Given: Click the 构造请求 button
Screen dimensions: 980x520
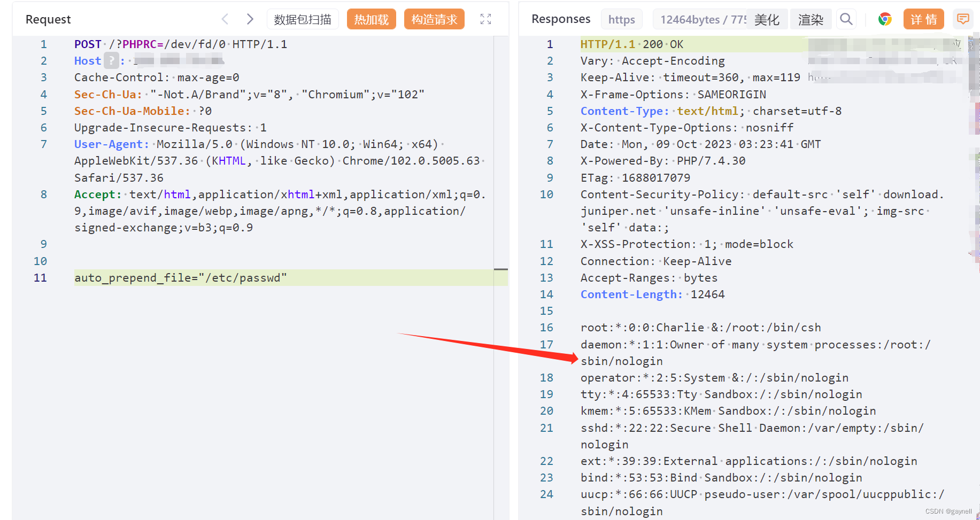Looking at the screenshot, I should pyautogui.click(x=434, y=19).
